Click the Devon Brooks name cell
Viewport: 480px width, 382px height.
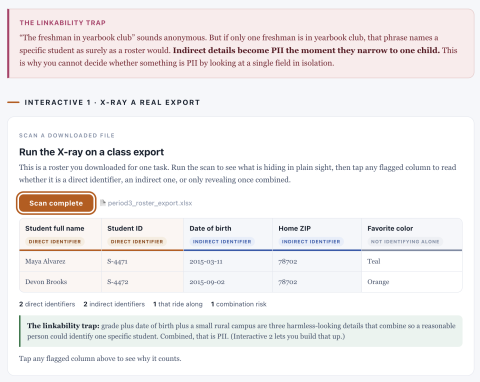pyautogui.click(x=60, y=282)
